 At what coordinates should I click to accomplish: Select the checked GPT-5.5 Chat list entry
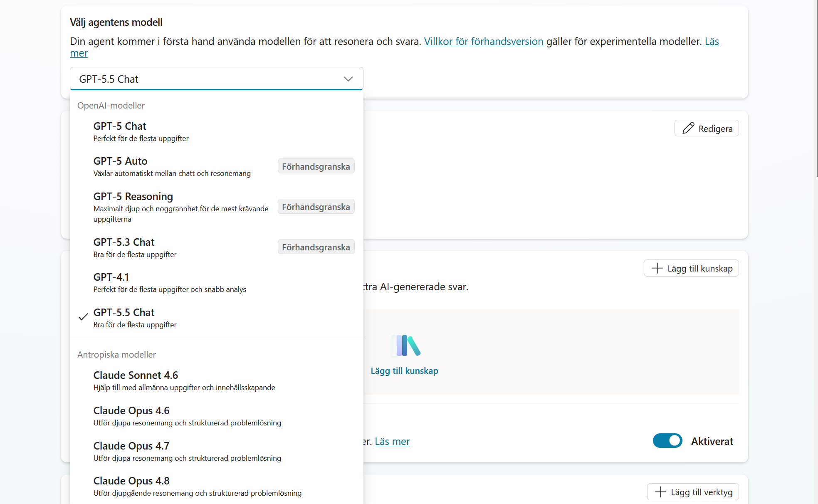(216, 318)
